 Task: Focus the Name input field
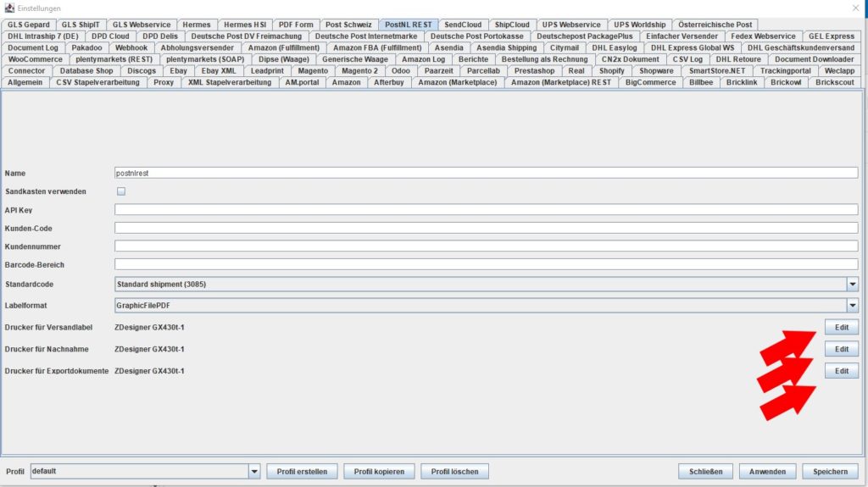pyautogui.click(x=486, y=174)
